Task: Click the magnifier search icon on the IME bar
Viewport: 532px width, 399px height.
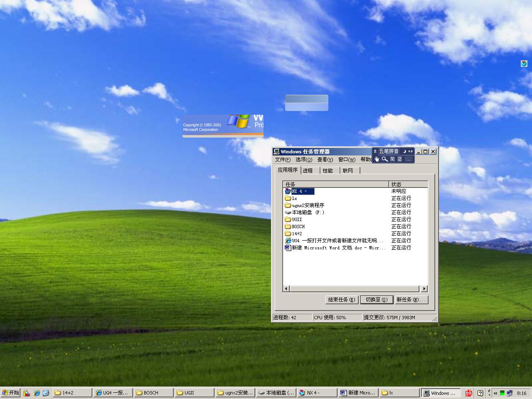Action: [x=385, y=159]
